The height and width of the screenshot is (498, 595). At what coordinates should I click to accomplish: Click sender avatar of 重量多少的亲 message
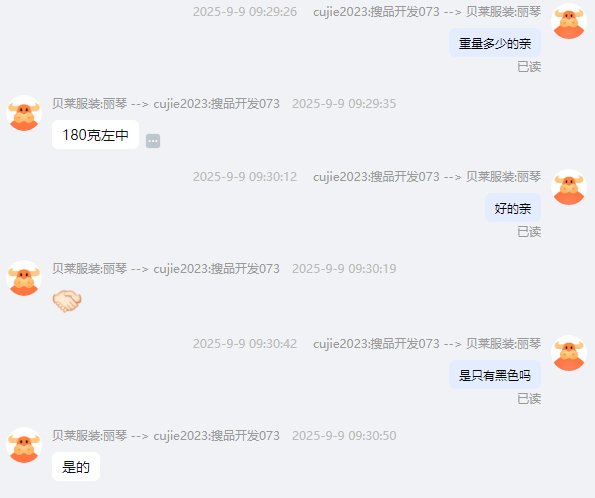tap(569, 21)
